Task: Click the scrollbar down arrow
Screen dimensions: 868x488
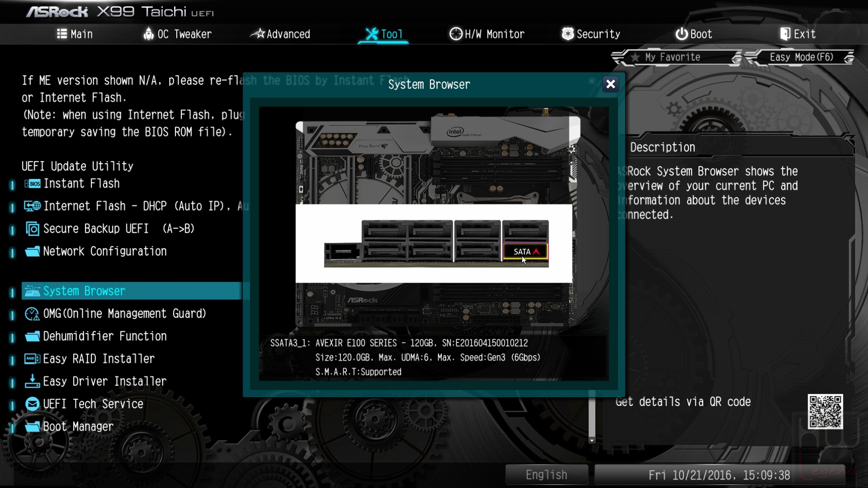Action: coord(592,440)
